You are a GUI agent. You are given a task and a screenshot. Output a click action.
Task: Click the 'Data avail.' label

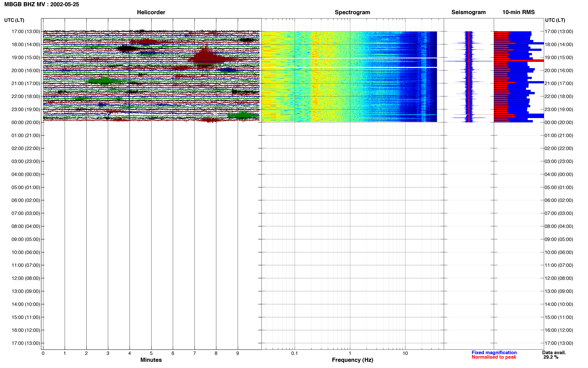554,352
